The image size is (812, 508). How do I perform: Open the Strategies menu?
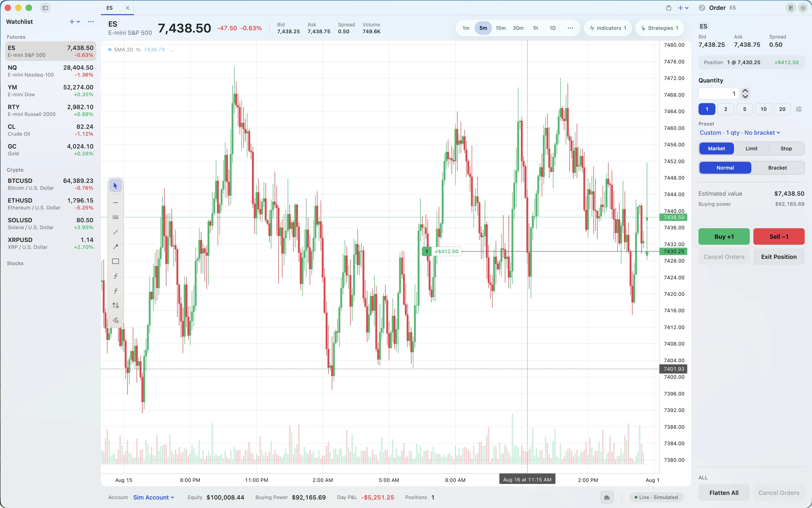[659, 28]
